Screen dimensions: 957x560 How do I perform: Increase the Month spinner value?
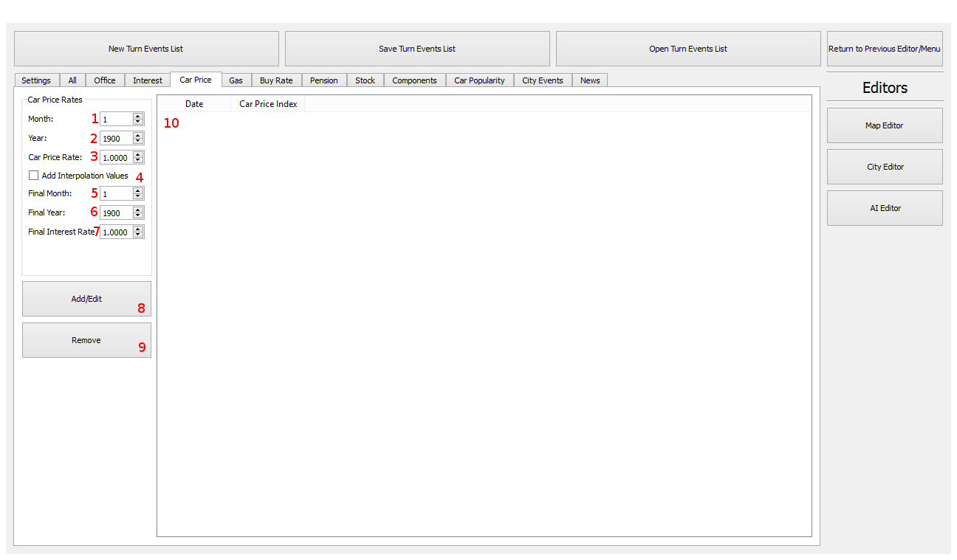coord(137,116)
